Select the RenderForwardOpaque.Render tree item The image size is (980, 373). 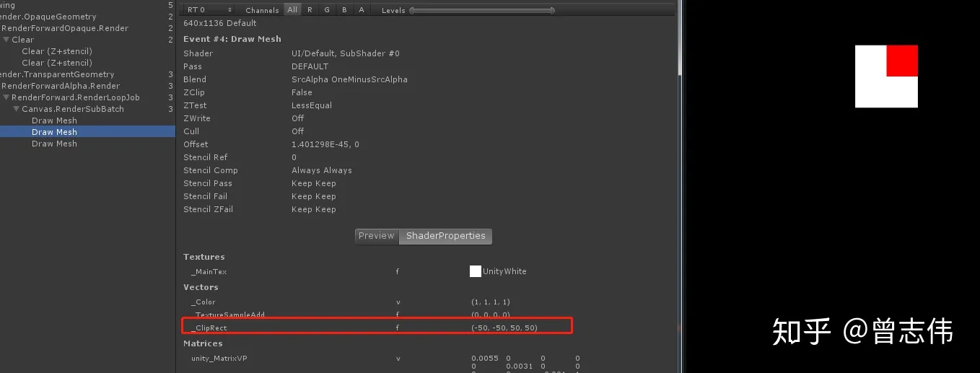65,28
